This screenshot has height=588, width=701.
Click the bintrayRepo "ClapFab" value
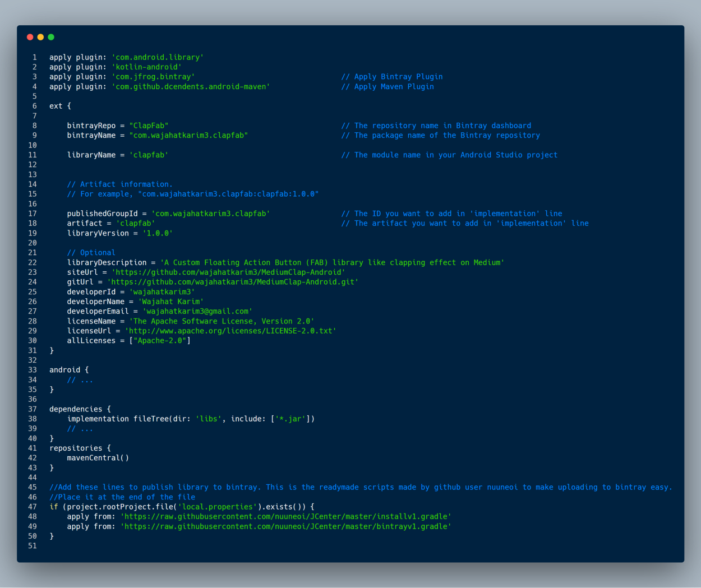(149, 126)
